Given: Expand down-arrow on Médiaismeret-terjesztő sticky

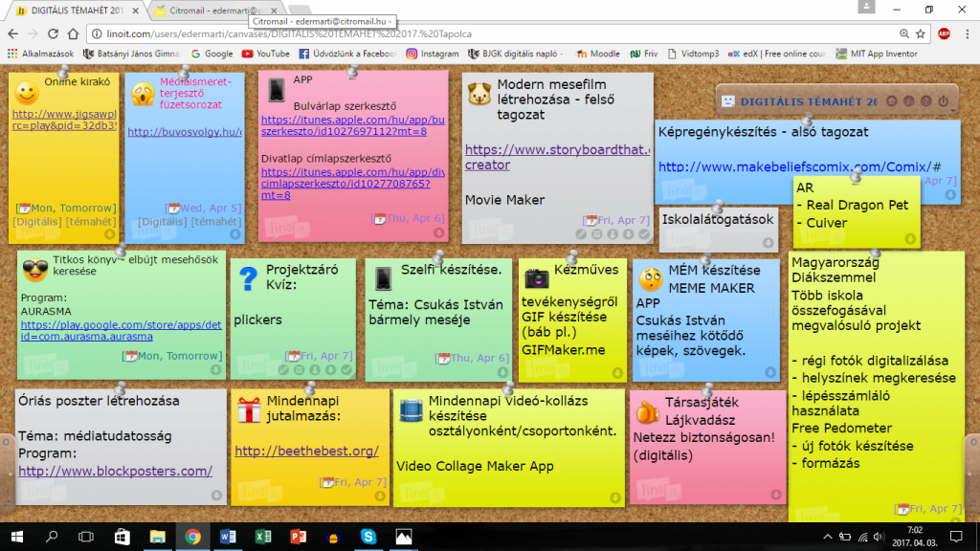Looking at the screenshot, I should click(x=235, y=234).
